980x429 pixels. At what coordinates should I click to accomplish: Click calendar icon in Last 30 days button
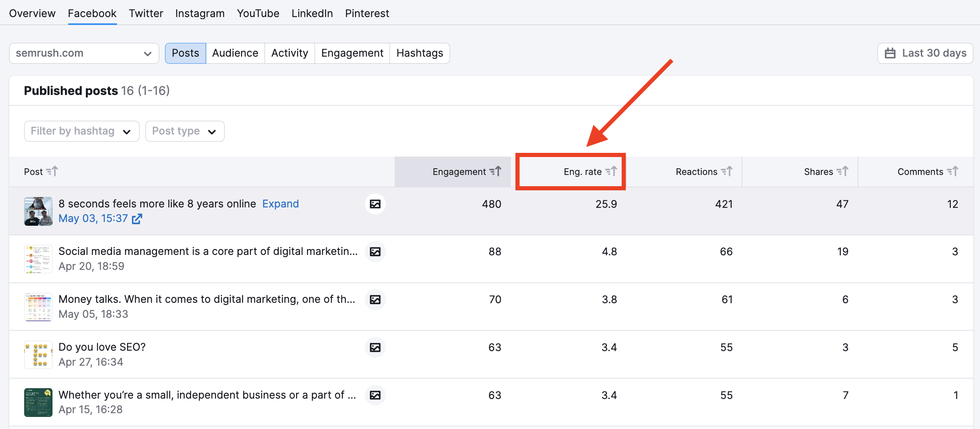890,53
